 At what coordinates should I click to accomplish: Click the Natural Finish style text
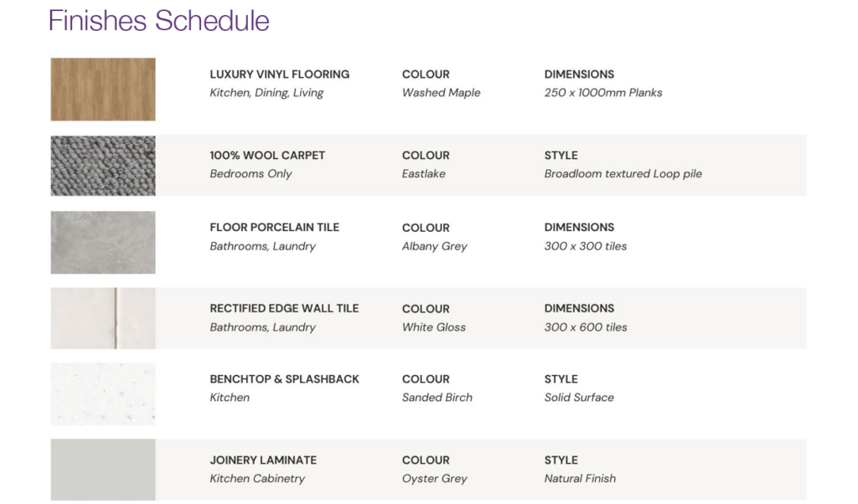(579, 479)
